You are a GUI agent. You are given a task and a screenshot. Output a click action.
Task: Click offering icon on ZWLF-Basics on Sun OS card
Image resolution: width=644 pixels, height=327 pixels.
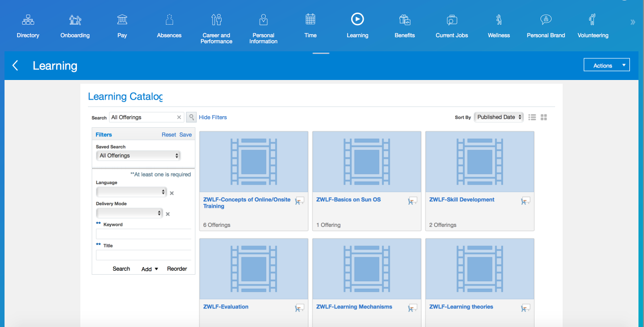click(412, 201)
